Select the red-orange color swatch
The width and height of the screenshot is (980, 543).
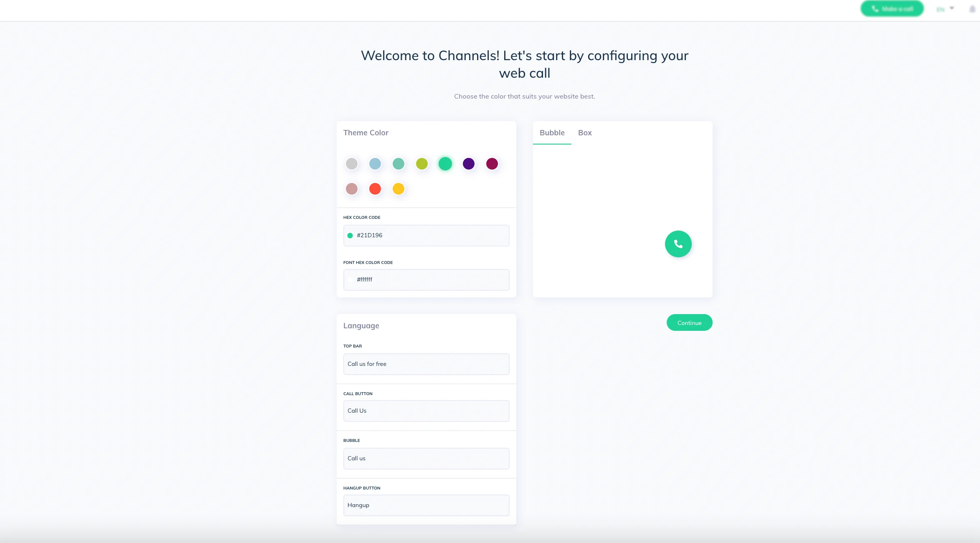tap(375, 189)
